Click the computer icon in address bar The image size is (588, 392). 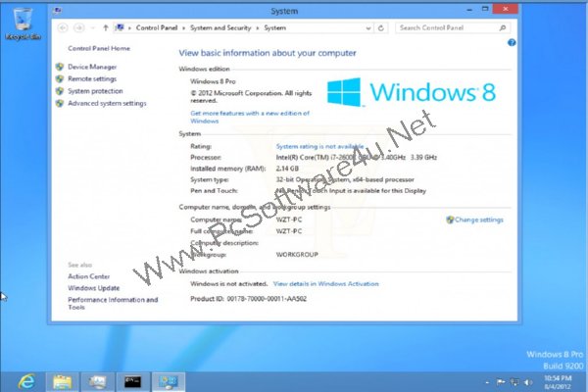[120, 27]
